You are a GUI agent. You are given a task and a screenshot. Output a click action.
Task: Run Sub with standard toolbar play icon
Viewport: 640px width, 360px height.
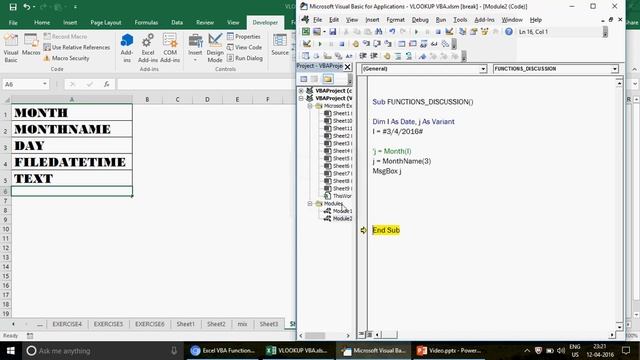416,31
